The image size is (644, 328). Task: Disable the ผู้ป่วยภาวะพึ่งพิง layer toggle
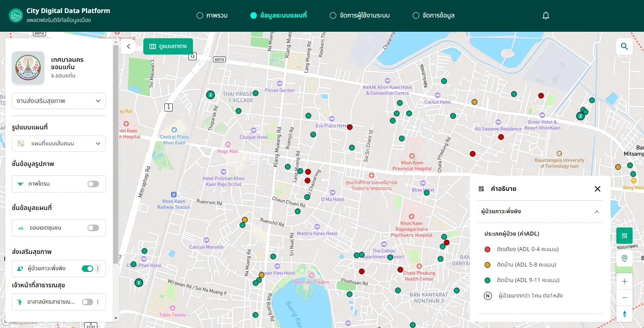coord(88,269)
